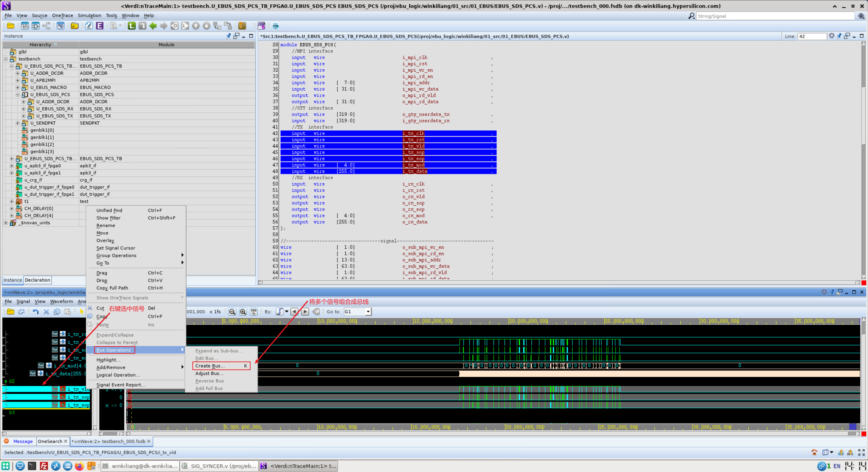The image size is (868, 472).
Task: Collapse the testbench tree node
Action: coord(6,59)
